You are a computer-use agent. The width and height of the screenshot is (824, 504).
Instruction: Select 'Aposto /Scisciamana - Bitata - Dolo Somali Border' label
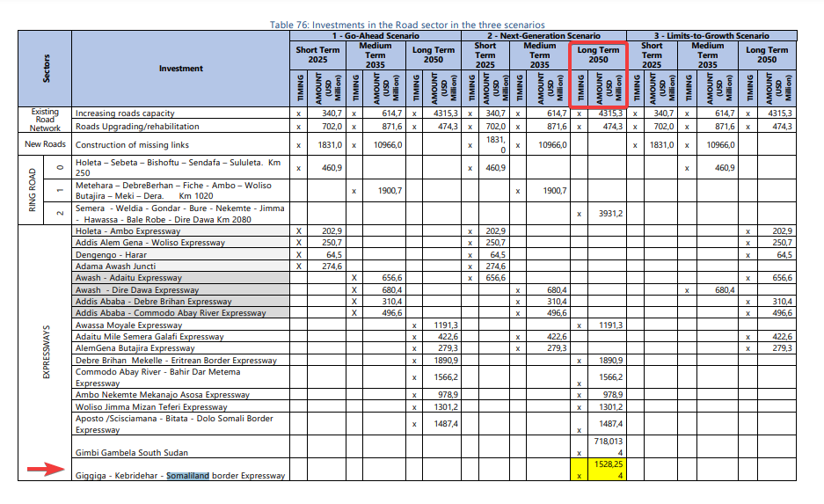coord(174,424)
